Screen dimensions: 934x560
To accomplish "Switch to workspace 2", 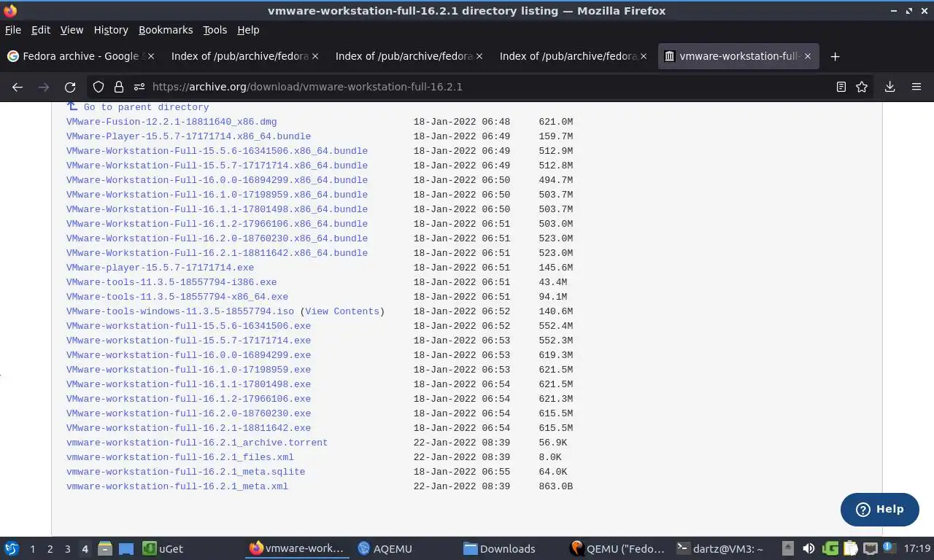I will 50,548.
